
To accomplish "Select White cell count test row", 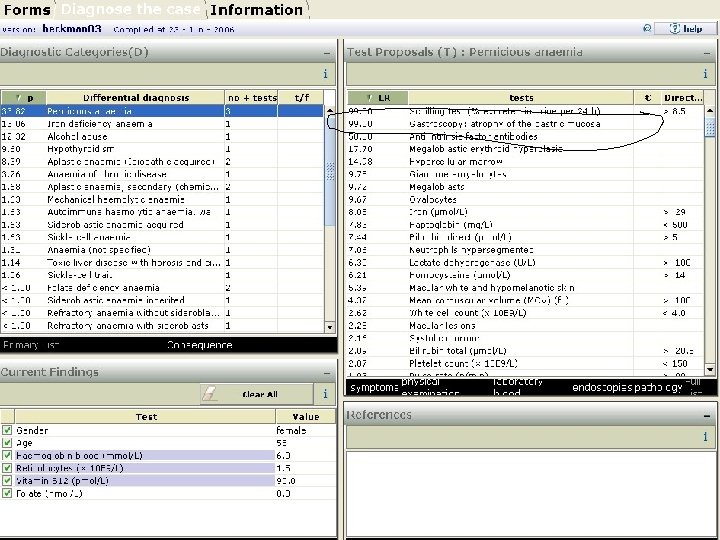I will [x=525, y=313].
